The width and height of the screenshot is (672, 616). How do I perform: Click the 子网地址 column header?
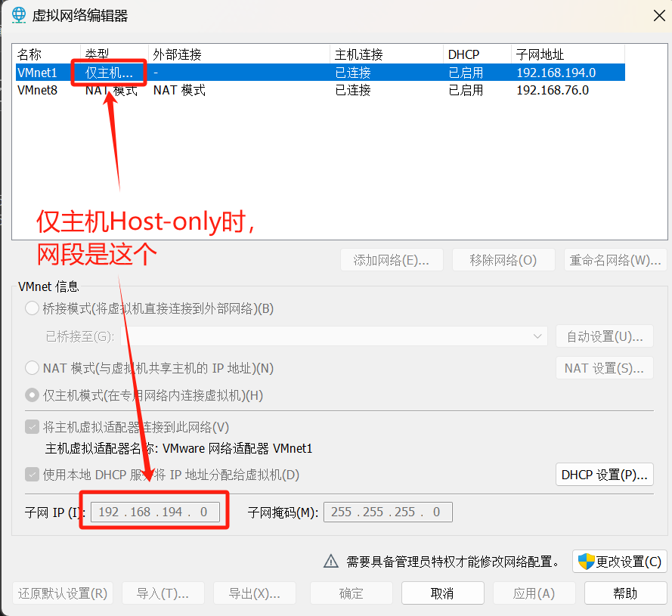(x=568, y=54)
